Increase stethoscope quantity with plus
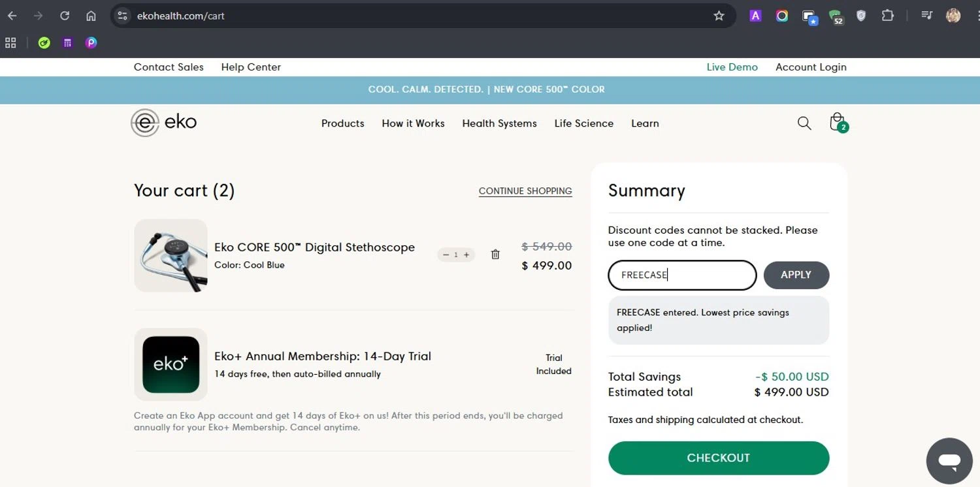The width and height of the screenshot is (980, 487). click(466, 255)
